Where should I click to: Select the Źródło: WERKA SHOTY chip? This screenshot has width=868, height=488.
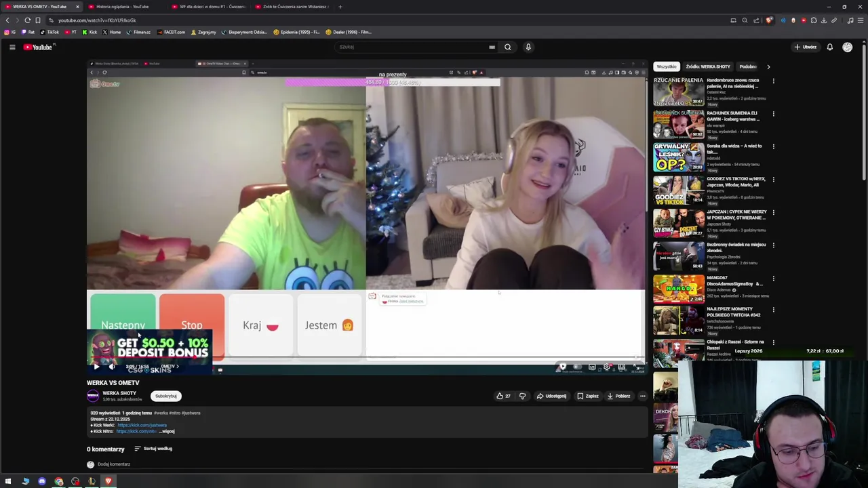708,66
